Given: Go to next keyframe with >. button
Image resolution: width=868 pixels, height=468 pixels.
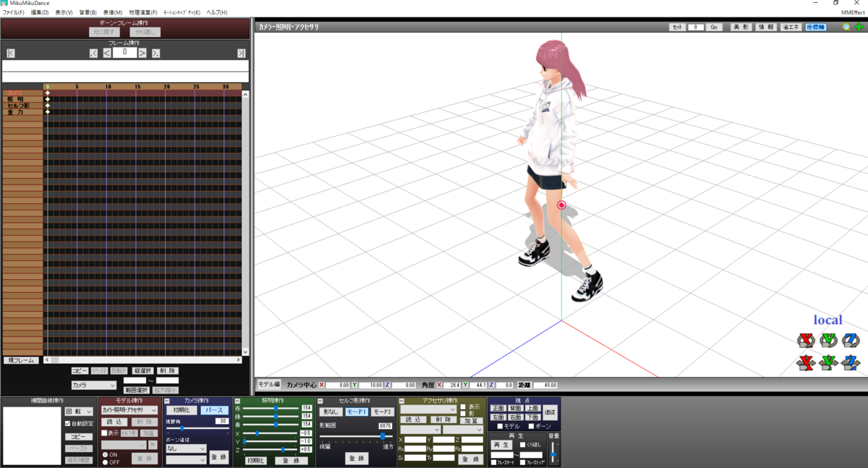Looking at the screenshot, I should (156, 53).
